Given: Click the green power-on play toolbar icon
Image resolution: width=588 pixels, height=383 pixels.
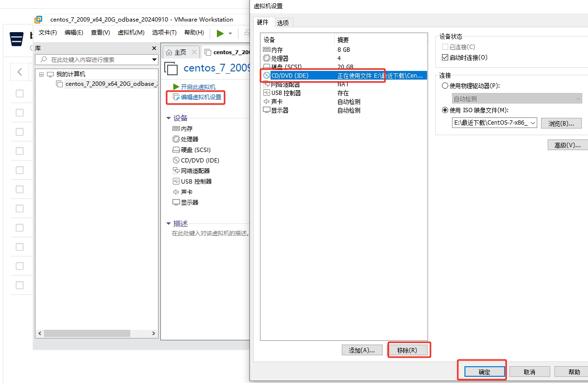Looking at the screenshot, I should coord(220,33).
